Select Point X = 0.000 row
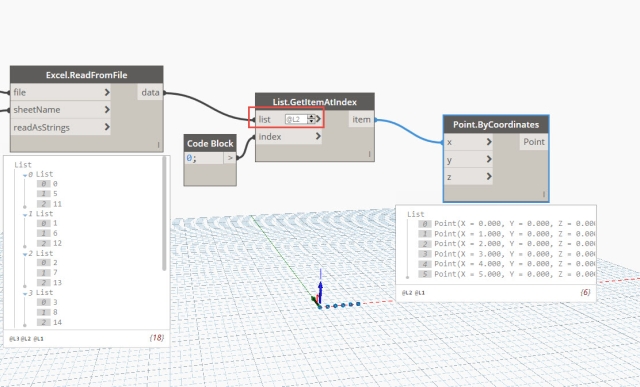640x387 pixels. 506,224
